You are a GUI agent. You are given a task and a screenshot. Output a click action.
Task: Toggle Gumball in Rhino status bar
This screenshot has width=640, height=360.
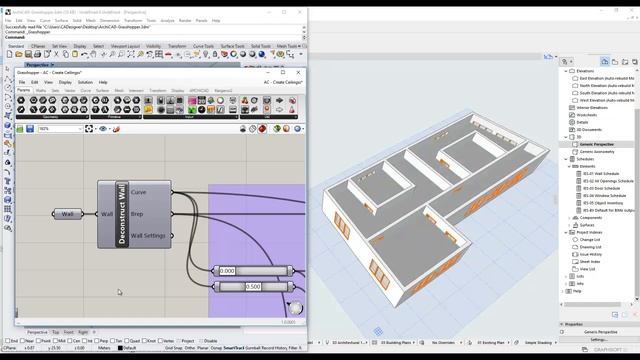[253, 348]
